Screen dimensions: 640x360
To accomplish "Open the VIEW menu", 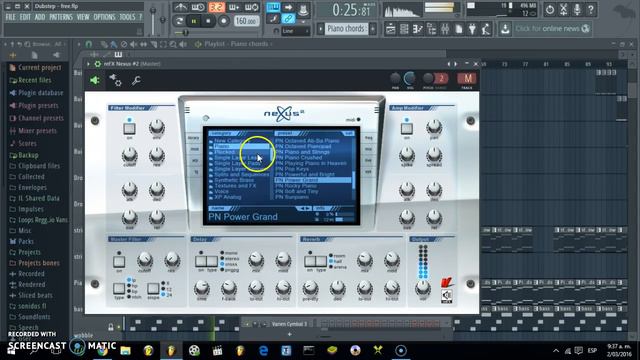I will [x=83, y=17].
